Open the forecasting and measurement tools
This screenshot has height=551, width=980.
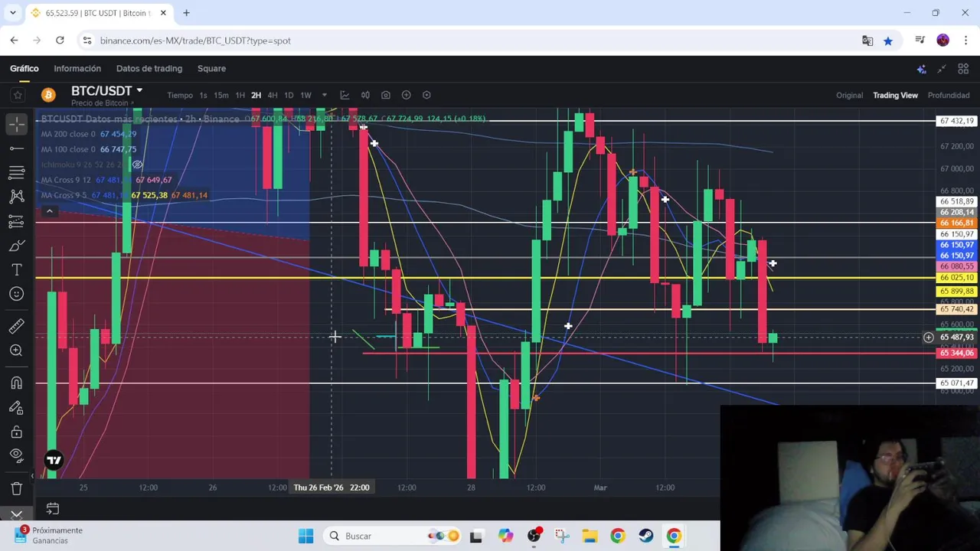coord(17,221)
